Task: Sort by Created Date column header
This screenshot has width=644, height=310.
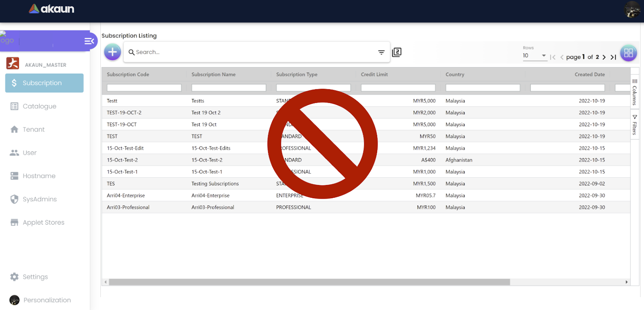Action: 589,74
